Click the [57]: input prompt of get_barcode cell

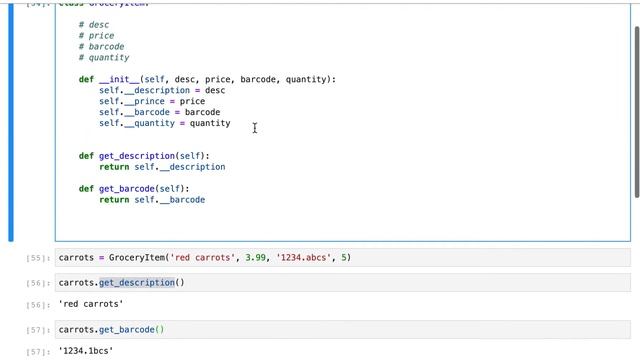[x=38, y=330]
